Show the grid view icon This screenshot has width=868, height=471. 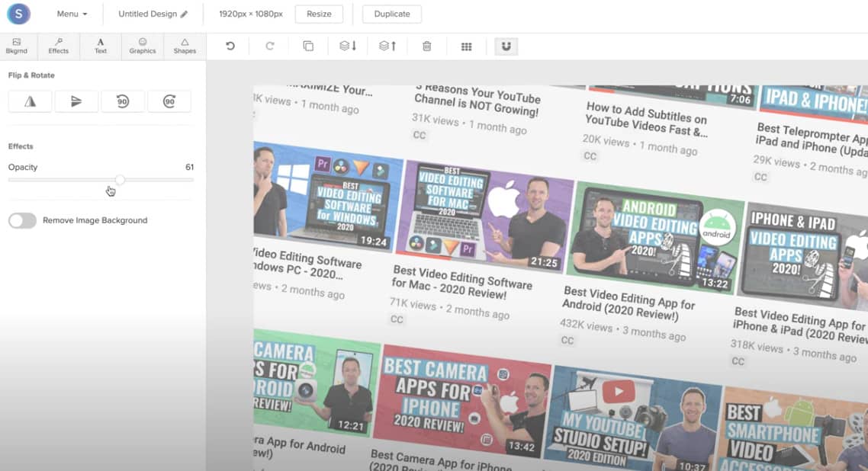coord(466,46)
